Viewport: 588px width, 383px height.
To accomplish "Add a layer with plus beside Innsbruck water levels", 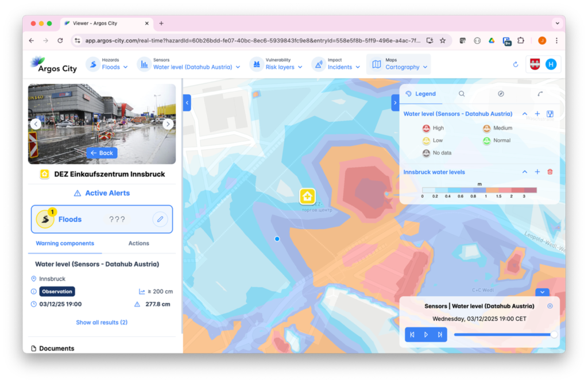I will point(537,172).
